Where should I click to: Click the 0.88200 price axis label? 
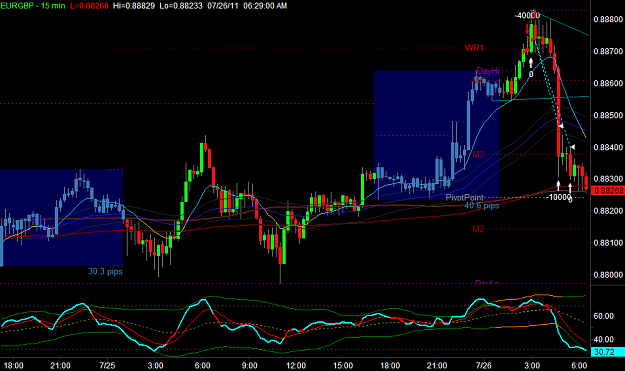coord(608,211)
